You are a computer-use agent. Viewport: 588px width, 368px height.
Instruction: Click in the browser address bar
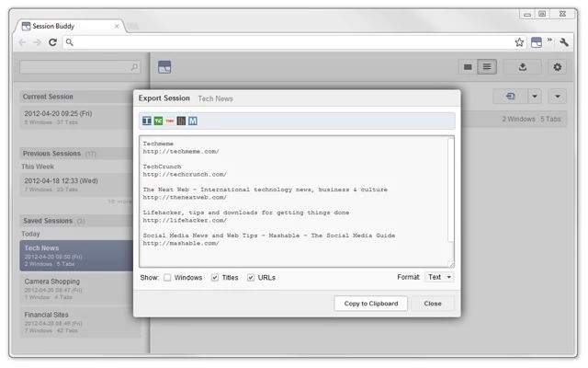pos(292,42)
